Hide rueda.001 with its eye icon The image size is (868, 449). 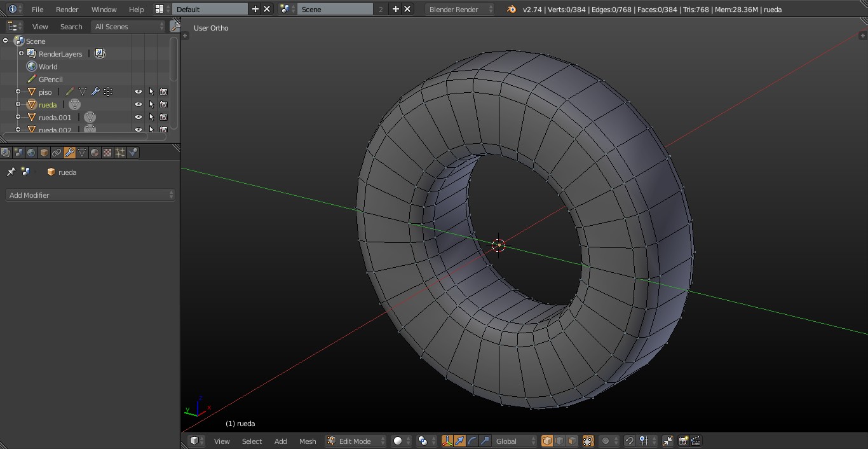(138, 117)
